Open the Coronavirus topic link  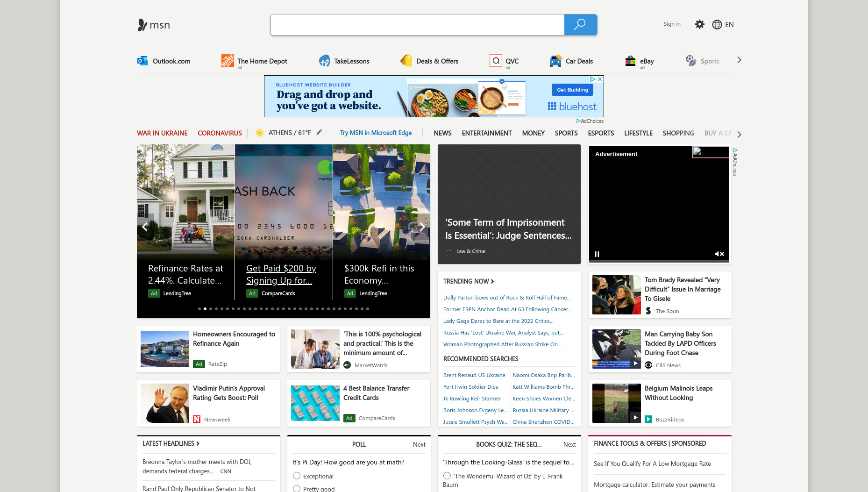click(220, 133)
